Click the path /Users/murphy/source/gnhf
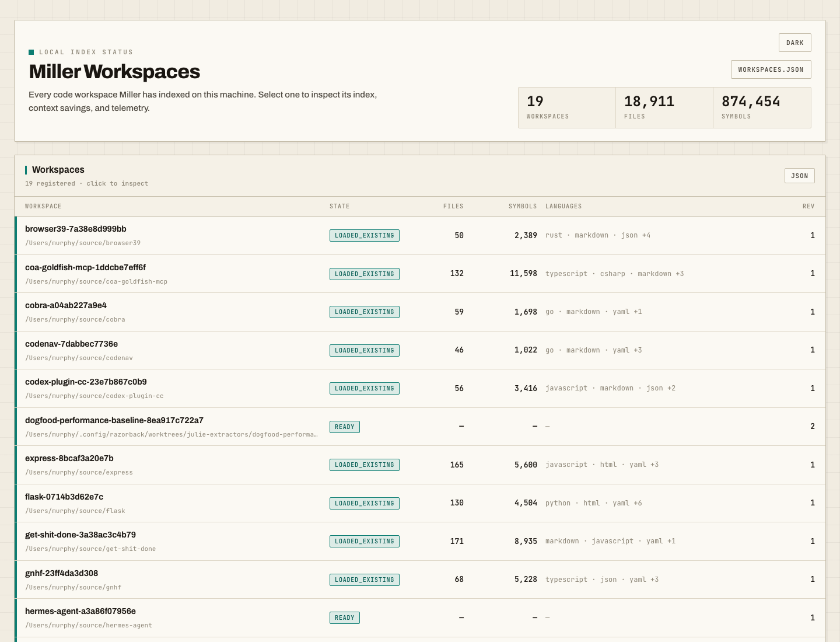This screenshot has width=840, height=642. [73, 588]
